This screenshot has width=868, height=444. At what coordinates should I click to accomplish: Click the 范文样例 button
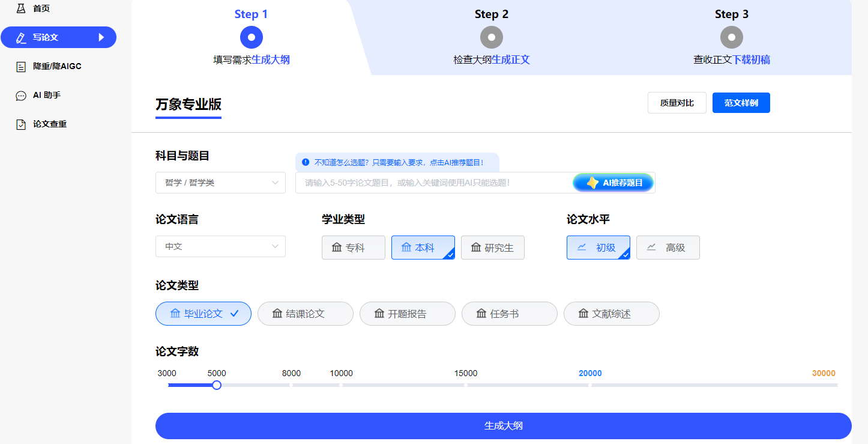coord(741,103)
